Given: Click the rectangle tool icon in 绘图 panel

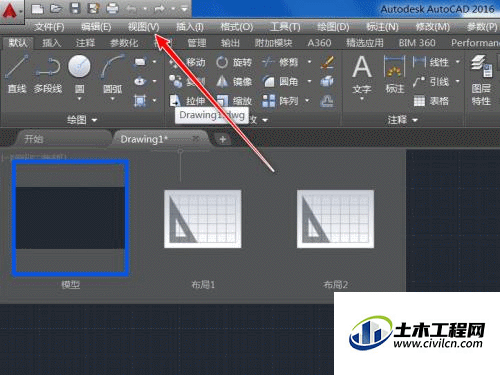Looking at the screenshot, I should (140, 62).
